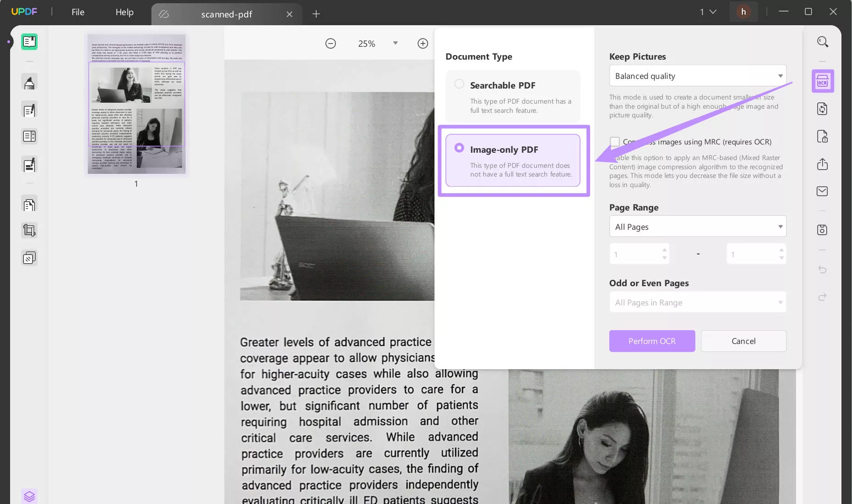Image resolution: width=852 pixels, height=504 pixels.
Task: Click the Odd or Even Pages label
Action: pyautogui.click(x=649, y=283)
